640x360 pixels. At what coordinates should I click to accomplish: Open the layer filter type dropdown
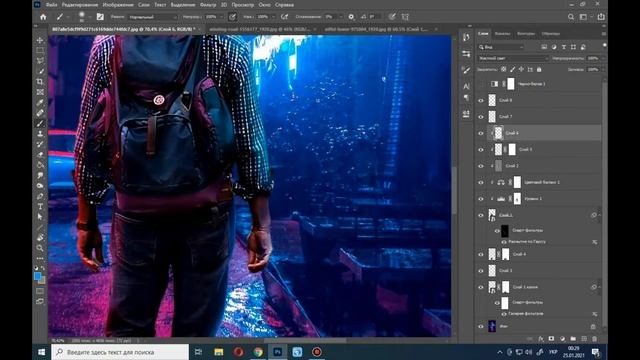[501, 47]
